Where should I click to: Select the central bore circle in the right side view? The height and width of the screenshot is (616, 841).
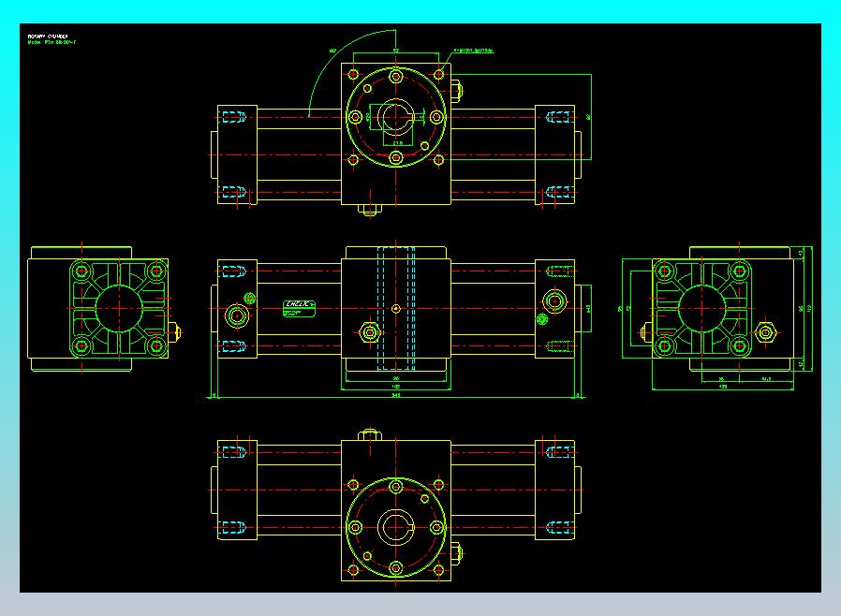[x=701, y=308]
